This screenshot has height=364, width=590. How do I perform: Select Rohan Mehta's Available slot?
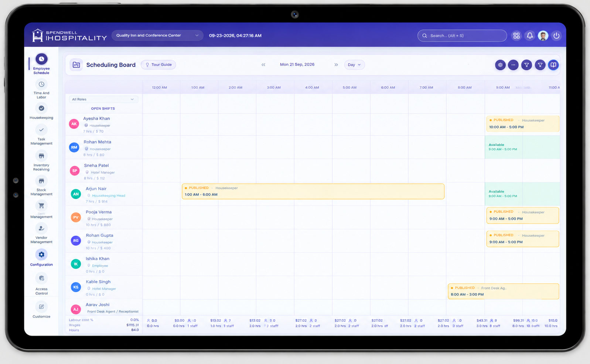pos(522,147)
